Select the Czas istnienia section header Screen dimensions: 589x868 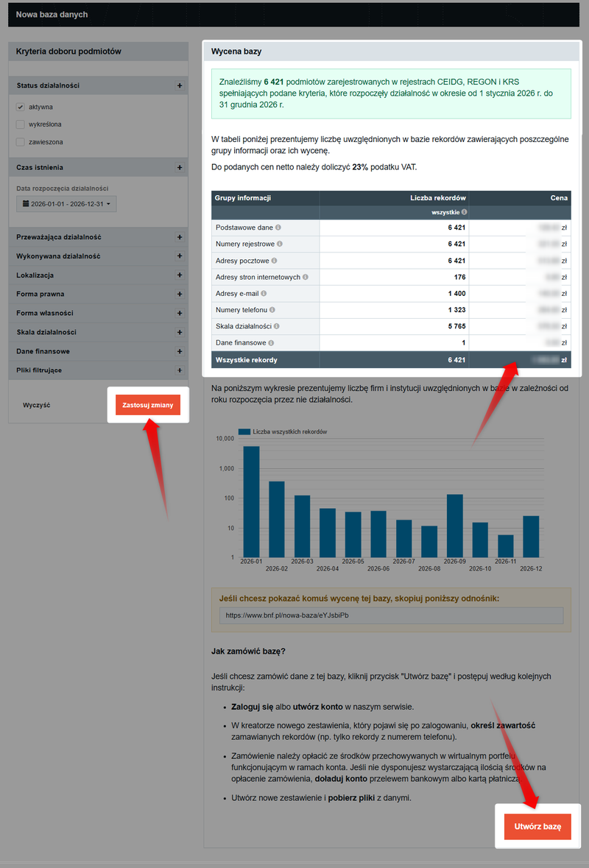click(40, 167)
